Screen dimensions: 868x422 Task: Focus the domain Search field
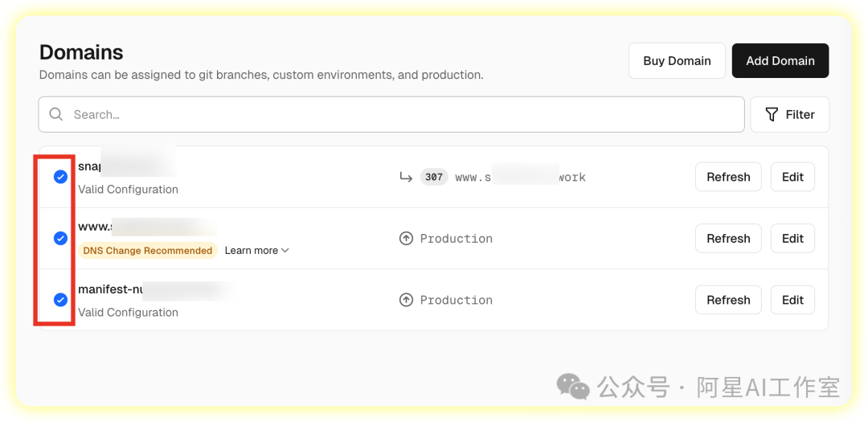pos(402,115)
